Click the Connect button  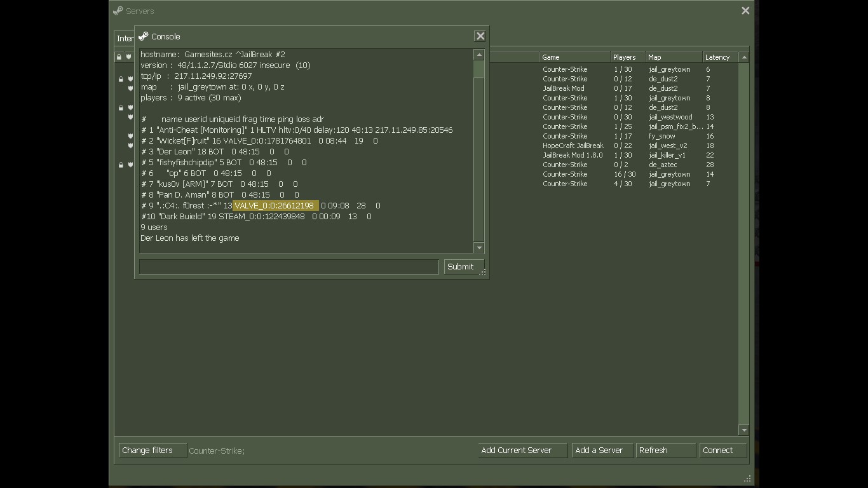pyautogui.click(x=723, y=451)
